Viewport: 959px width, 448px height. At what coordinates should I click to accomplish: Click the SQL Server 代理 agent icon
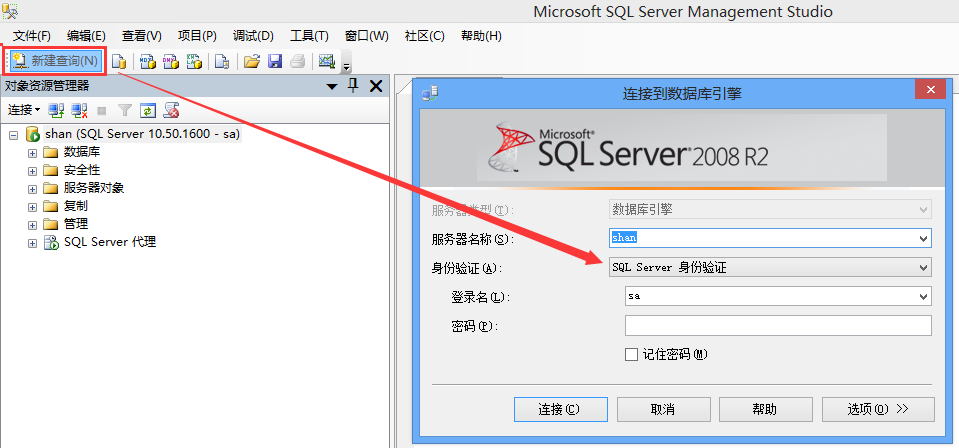[x=51, y=243]
